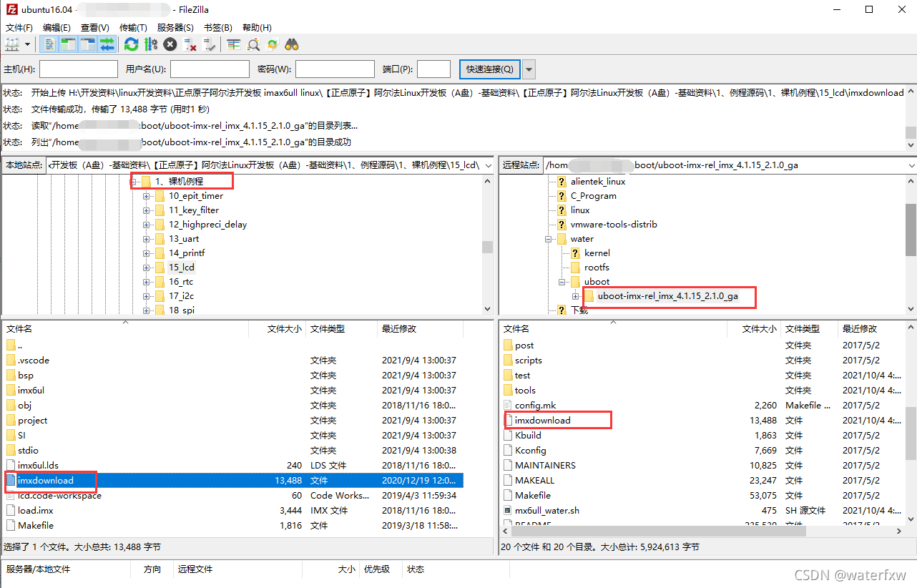Toggle message log display button
The height and width of the screenshot is (588, 917).
[49, 44]
